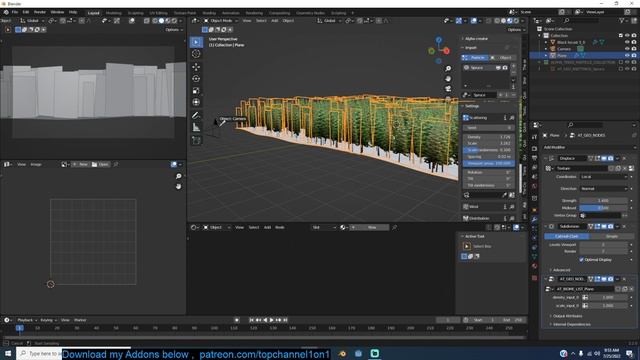Image resolution: width=640 pixels, height=360 pixels.
Task: Expand the Internal Dependencies section
Action: [x=570, y=324]
